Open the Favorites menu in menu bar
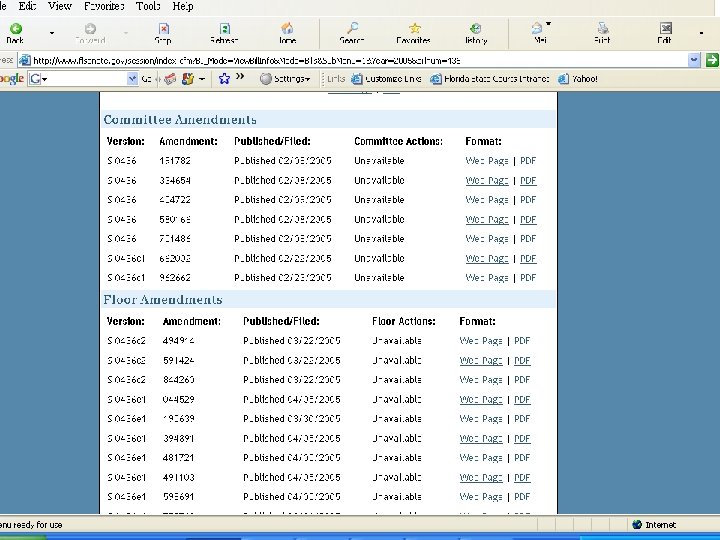 104,6
